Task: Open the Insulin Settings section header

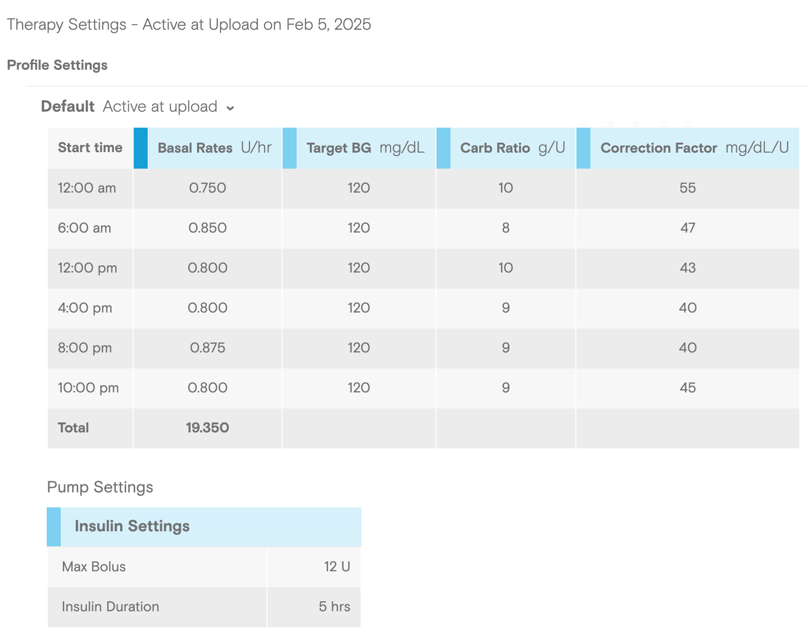Action: point(132,527)
